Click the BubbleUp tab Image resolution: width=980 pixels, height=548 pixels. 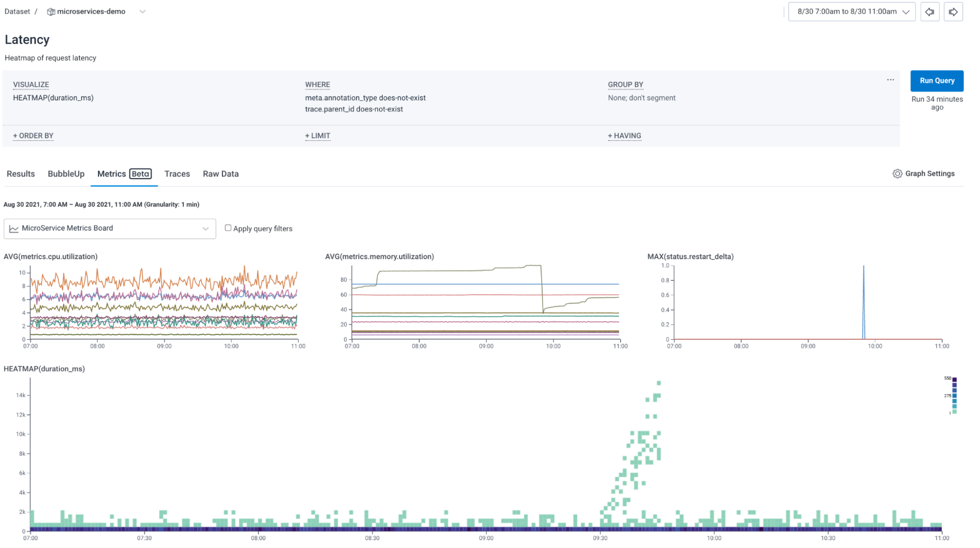[x=66, y=174]
